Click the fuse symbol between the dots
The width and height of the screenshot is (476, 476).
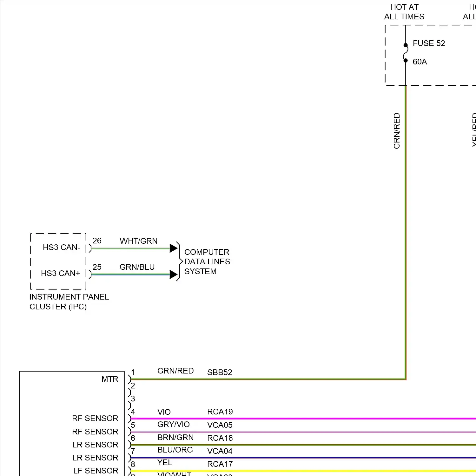pos(405,53)
